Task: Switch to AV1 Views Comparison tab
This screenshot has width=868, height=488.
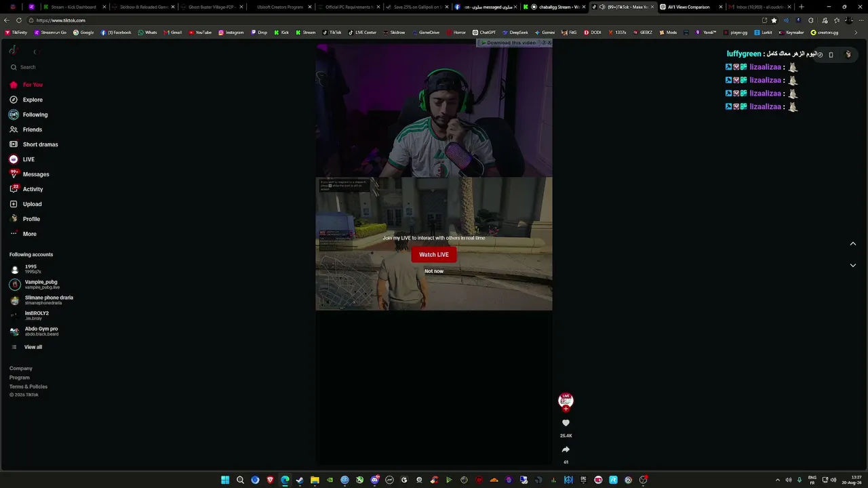Action: click(689, 7)
